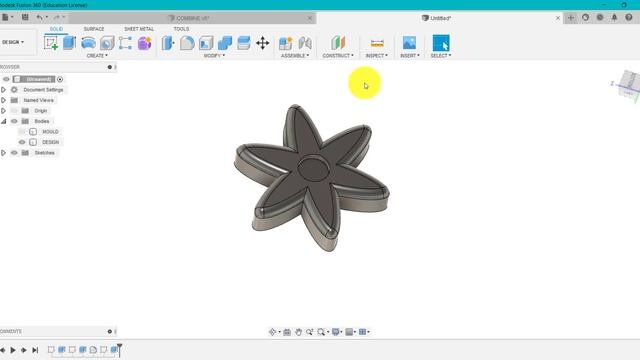Click the Save icon in top bar
The image size is (640, 360).
[x=25, y=17]
